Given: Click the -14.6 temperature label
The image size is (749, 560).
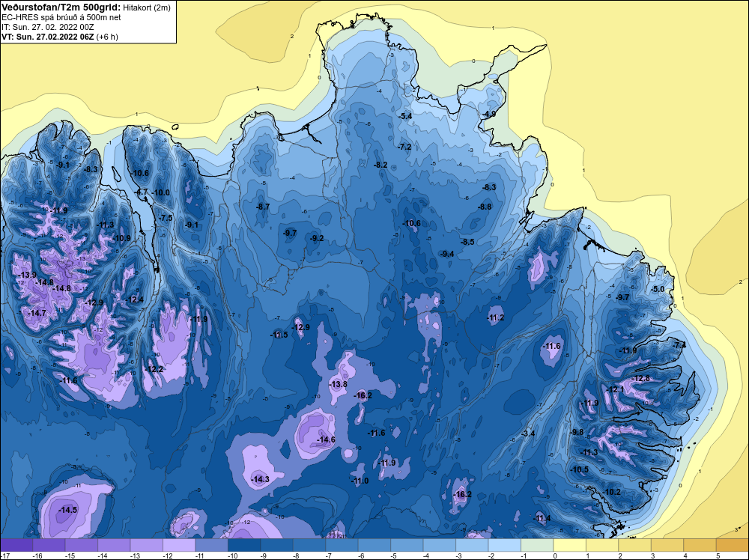Looking at the screenshot, I should point(327,439).
